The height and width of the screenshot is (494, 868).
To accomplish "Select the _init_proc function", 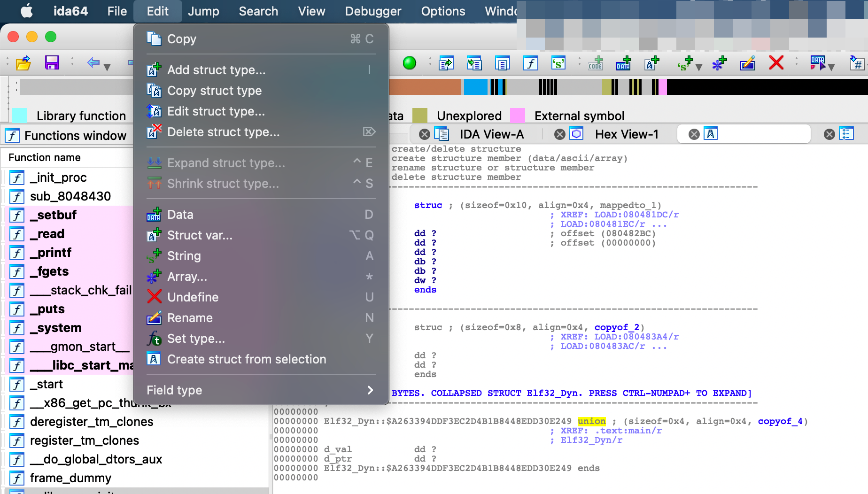I will [58, 178].
